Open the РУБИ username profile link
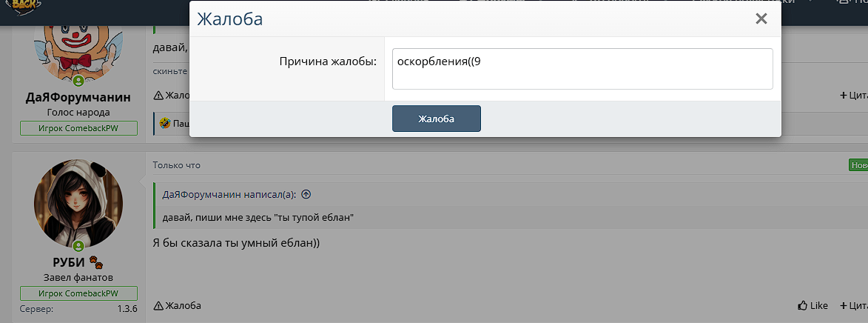 click(x=70, y=262)
